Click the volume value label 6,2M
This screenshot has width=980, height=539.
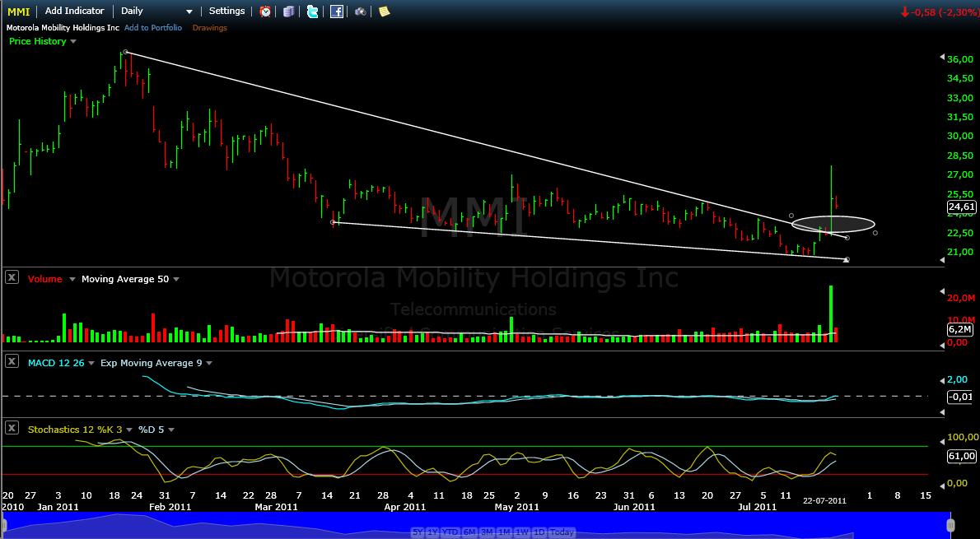click(960, 329)
